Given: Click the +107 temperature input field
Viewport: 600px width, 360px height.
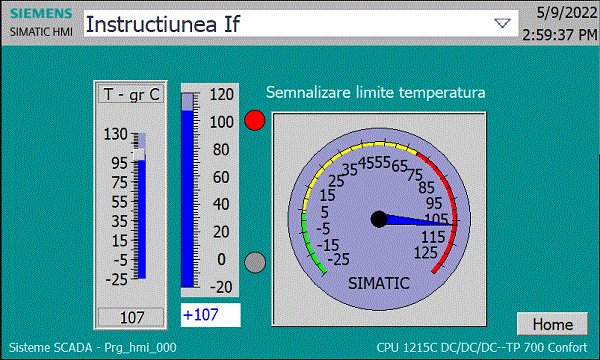Looking at the screenshot, I should [x=210, y=315].
